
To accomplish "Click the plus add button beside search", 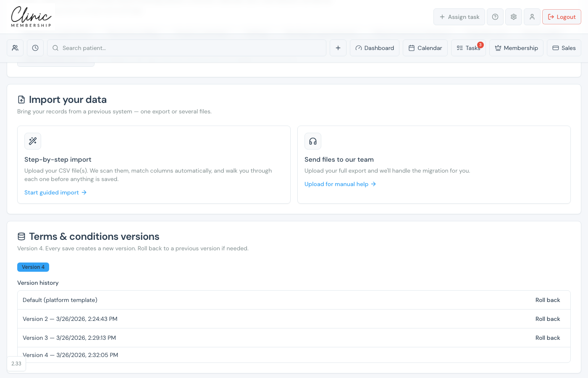I will [338, 48].
